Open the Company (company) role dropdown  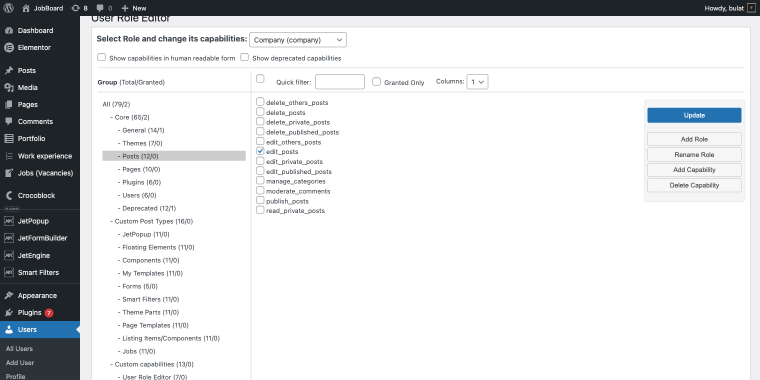tap(298, 40)
